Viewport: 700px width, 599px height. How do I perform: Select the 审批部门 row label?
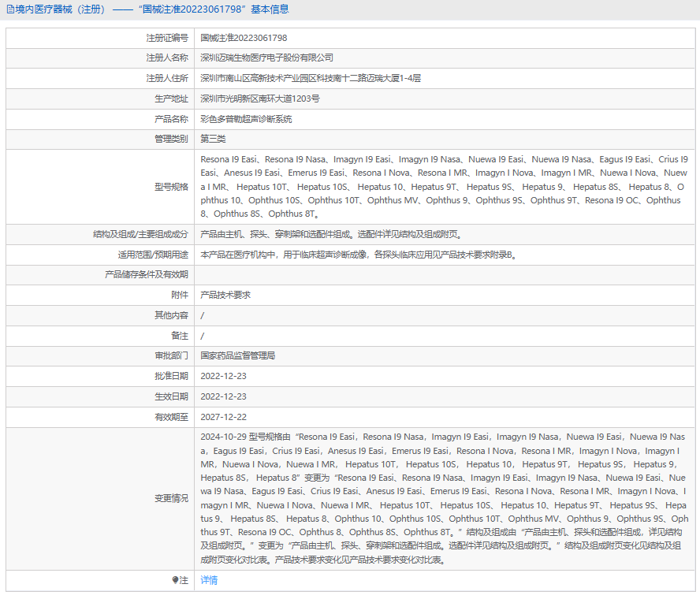click(171, 355)
